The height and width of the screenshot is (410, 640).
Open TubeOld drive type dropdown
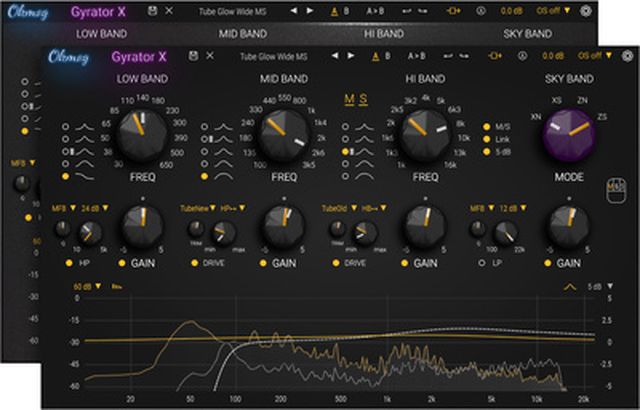point(339,208)
